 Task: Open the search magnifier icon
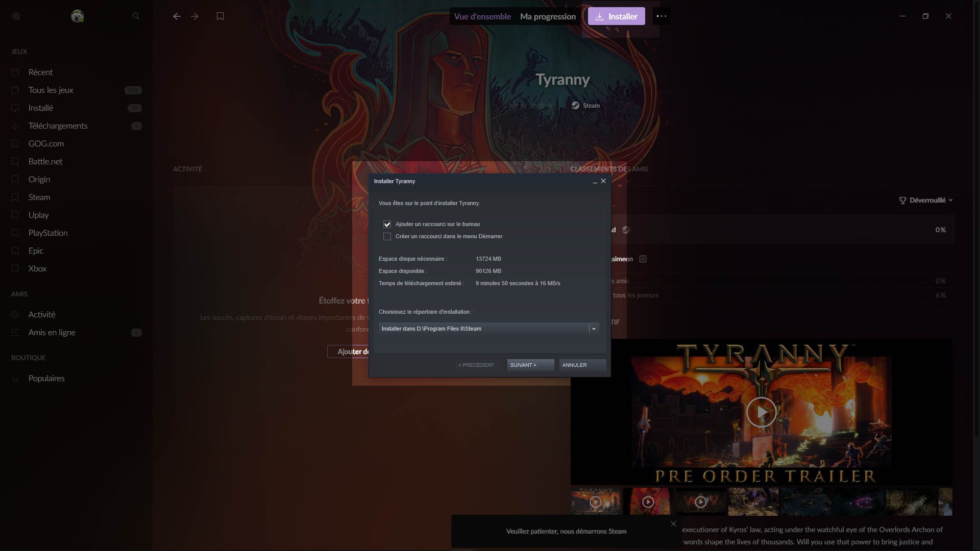tap(136, 16)
